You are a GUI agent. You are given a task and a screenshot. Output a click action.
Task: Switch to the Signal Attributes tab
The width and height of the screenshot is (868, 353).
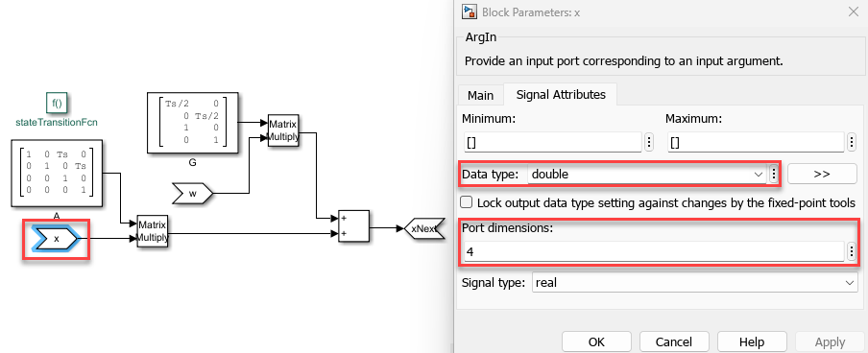click(x=561, y=95)
